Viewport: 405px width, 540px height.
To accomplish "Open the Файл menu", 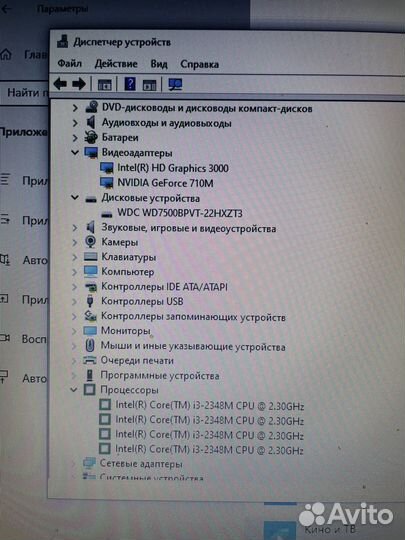I will point(70,63).
